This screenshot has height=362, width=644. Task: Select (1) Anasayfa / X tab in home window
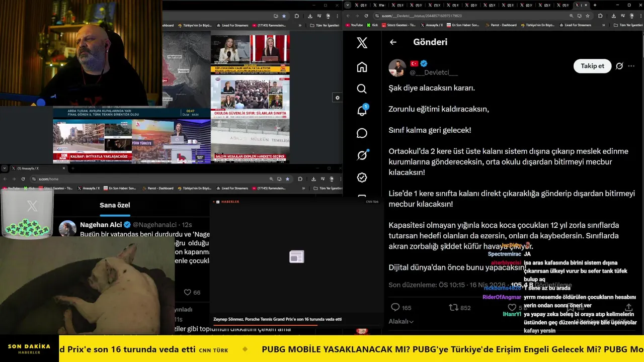38,168
